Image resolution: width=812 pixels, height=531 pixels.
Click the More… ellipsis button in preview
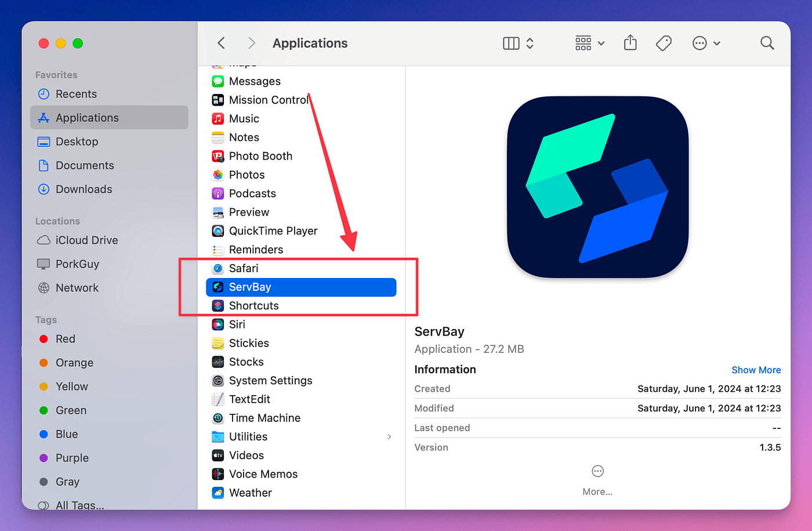597,471
